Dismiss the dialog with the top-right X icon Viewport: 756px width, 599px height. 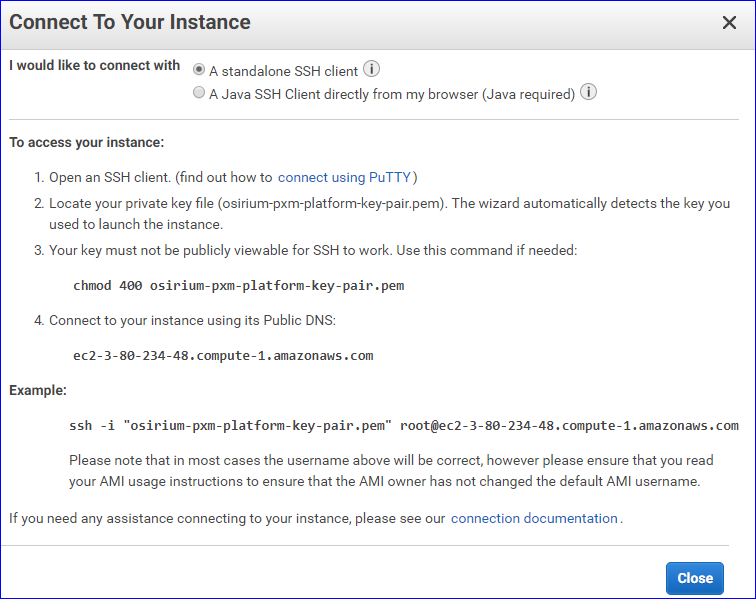[x=729, y=23]
